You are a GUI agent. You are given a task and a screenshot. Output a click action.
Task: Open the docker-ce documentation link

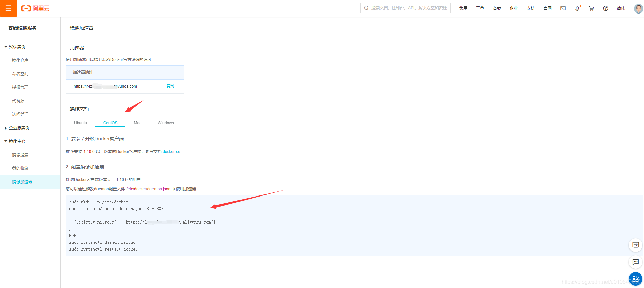[x=171, y=152]
